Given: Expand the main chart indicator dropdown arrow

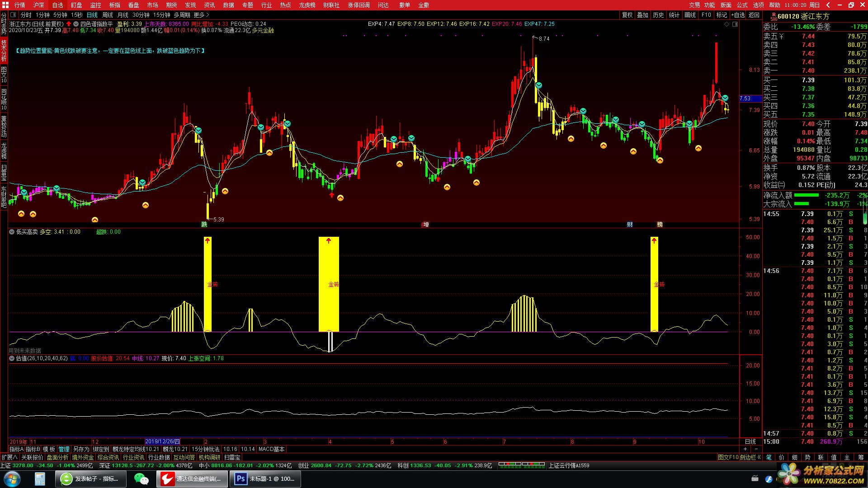Looking at the screenshot, I should (76, 24).
